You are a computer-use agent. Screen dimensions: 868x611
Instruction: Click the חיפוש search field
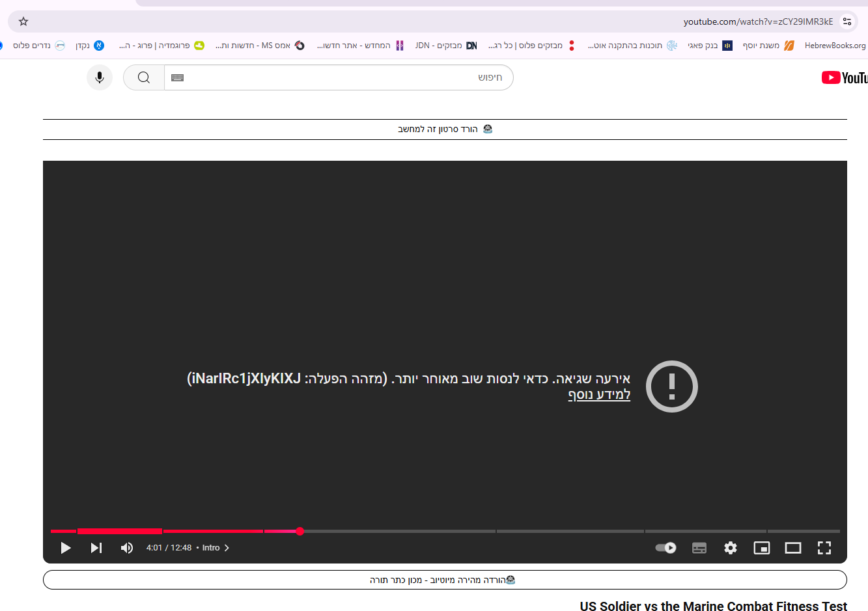pyautogui.click(x=339, y=77)
